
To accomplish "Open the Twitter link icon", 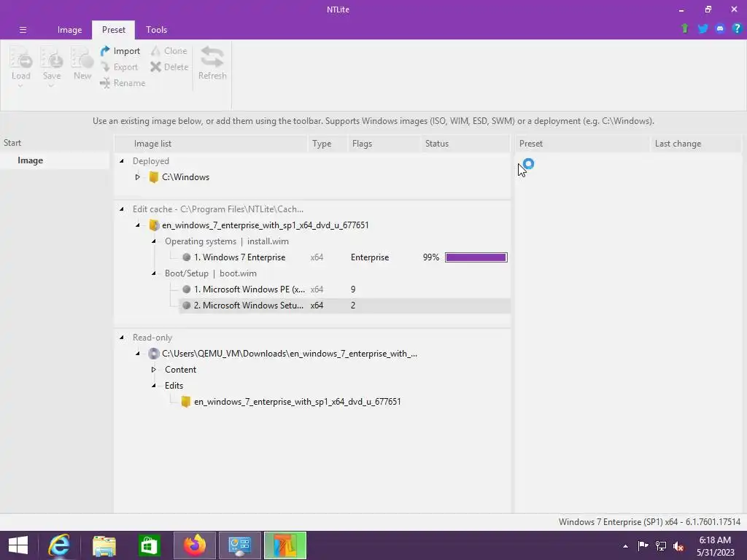I will click(x=703, y=28).
